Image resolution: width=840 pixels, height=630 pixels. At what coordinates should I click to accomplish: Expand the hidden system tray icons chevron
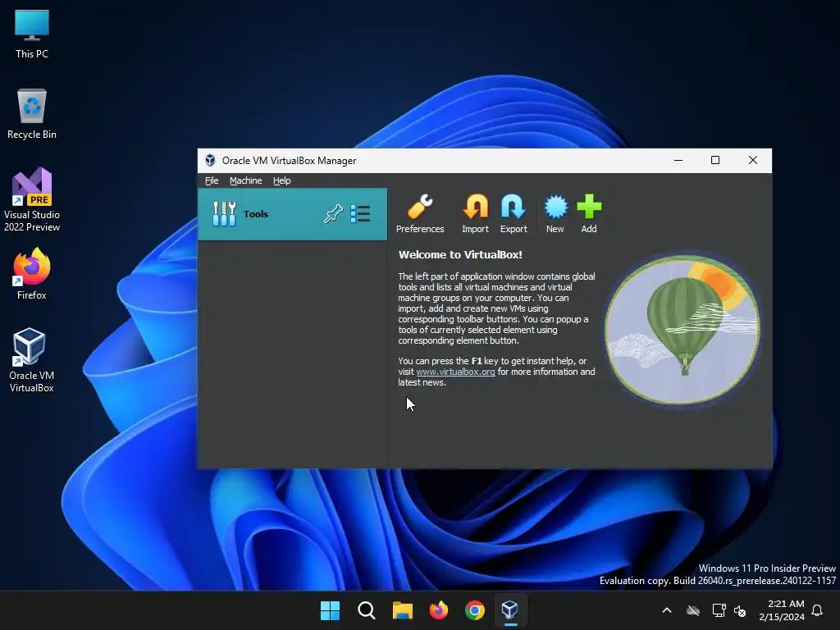pos(667,610)
